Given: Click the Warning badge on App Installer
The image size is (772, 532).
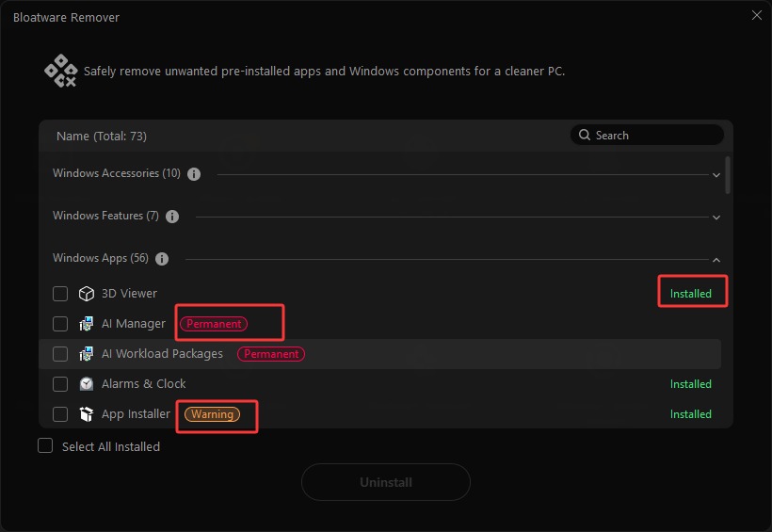Looking at the screenshot, I should click(212, 414).
